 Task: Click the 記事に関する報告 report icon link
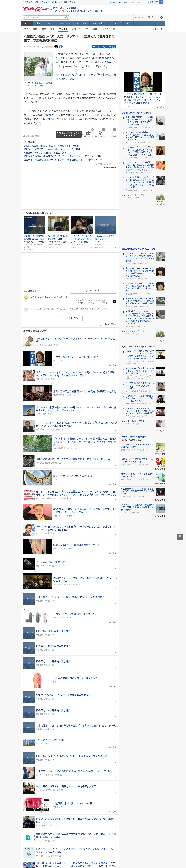coord(32,136)
